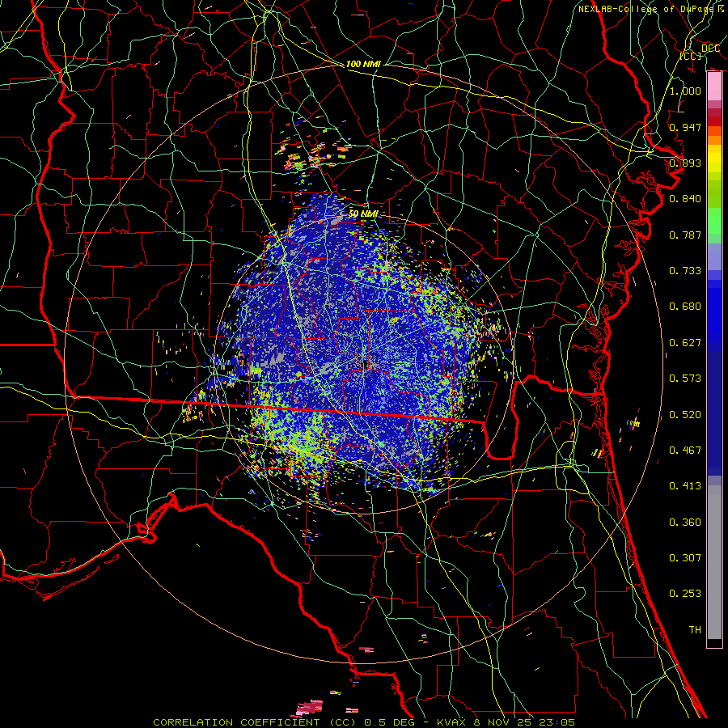Click the 0.253 legend value
The width and height of the screenshot is (728, 728).
[x=685, y=594]
